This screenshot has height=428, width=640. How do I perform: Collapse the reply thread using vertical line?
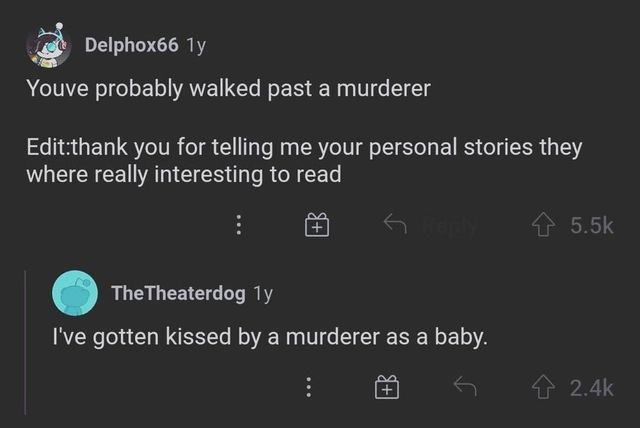tap(27, 340)
